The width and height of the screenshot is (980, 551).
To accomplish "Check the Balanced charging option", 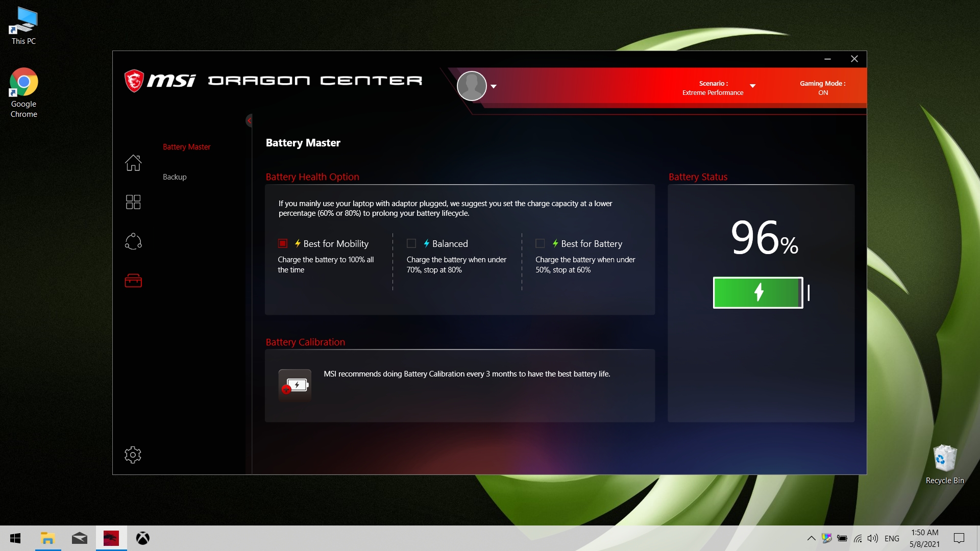I will click(411, 243).
